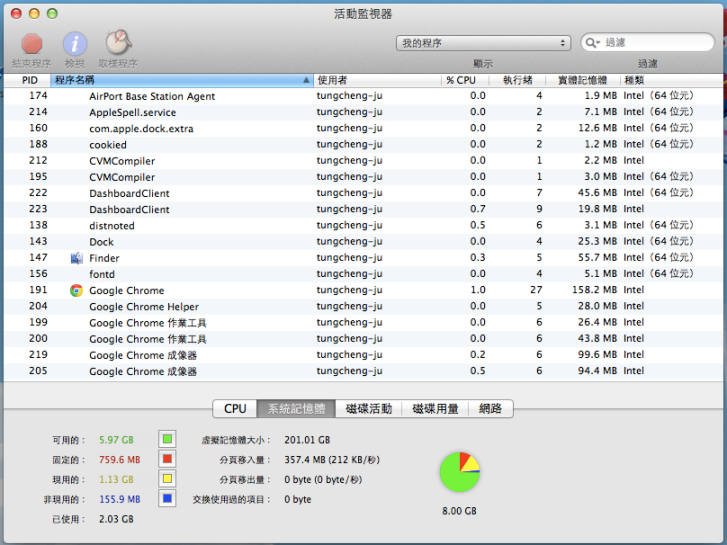Sort by 實體記憶體 column header
The width and height of the screenshot is (727, 545).
pos(583,80)
